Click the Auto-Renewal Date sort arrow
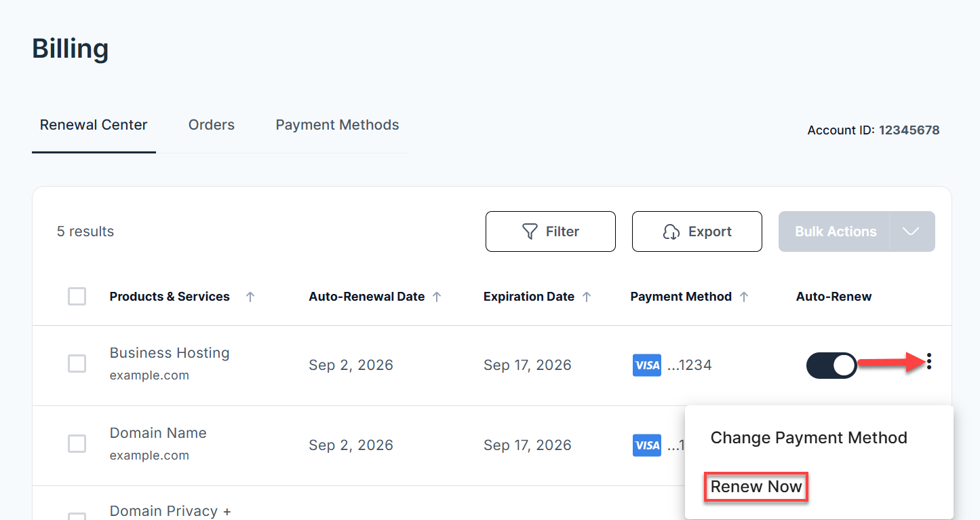The height and width of the screenshot is (520, 980). click(x=438, y=296)
